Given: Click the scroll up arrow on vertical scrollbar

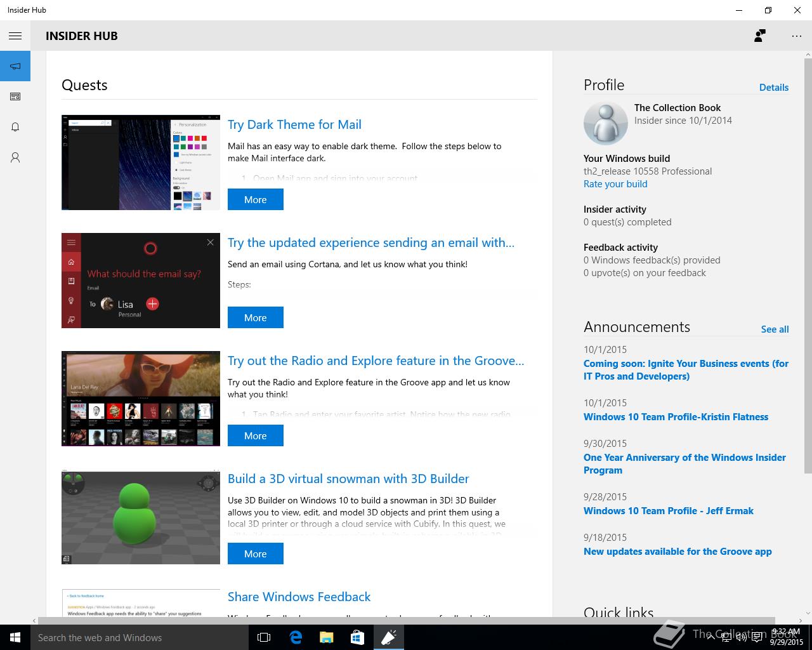Looking at the screenshot, I should click(x=808, y=55).
